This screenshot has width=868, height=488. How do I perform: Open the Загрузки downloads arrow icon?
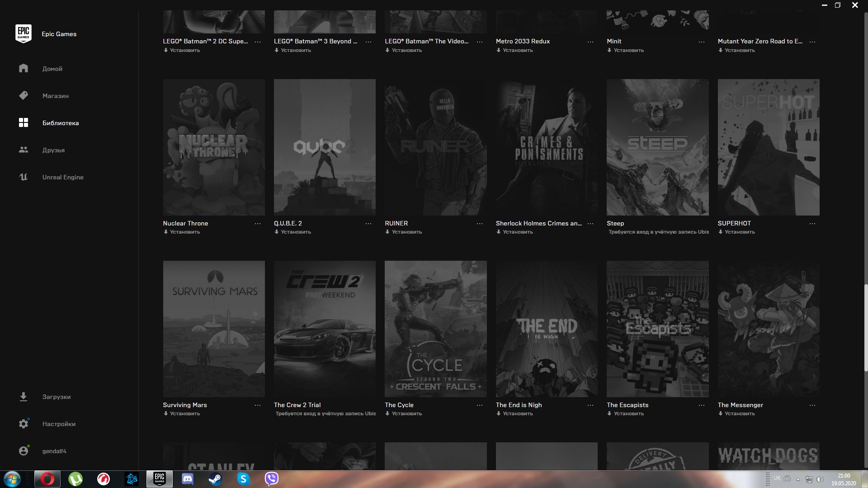tap(24, 397)
